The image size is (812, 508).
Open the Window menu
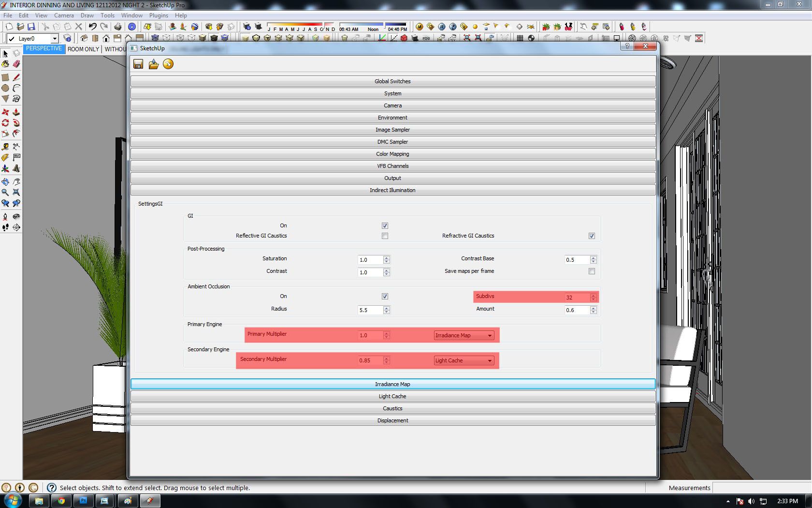click(x=132, y=15)
